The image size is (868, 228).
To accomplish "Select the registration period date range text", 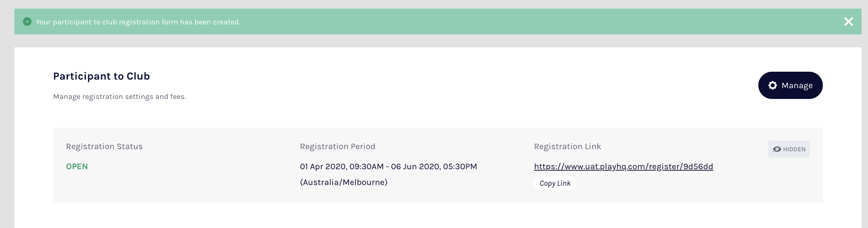I will (388, 167).
